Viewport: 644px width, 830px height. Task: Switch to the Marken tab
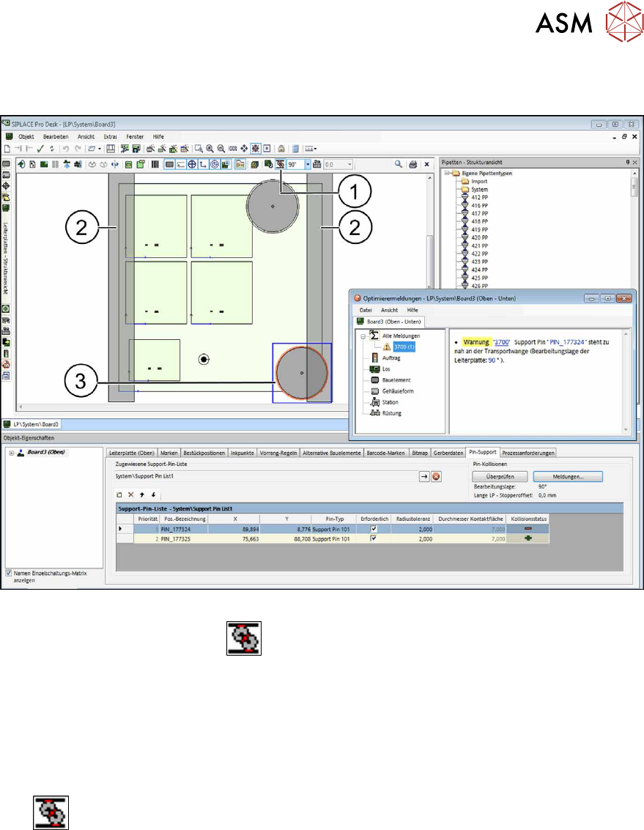(x=169, y=453)
